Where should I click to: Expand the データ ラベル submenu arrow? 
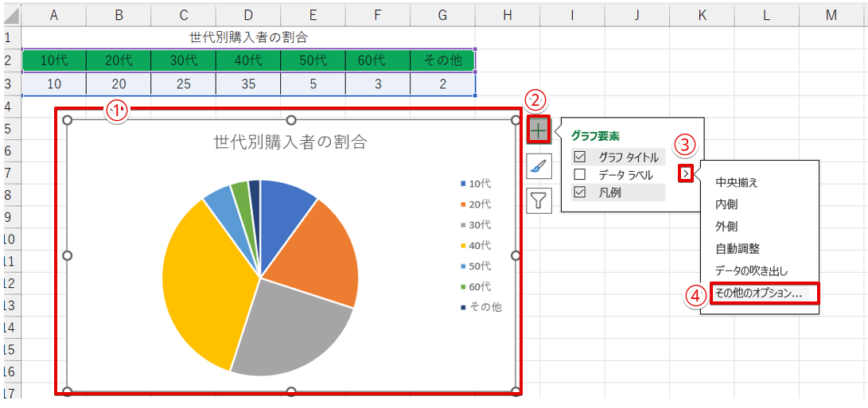(x=684, y=173)
